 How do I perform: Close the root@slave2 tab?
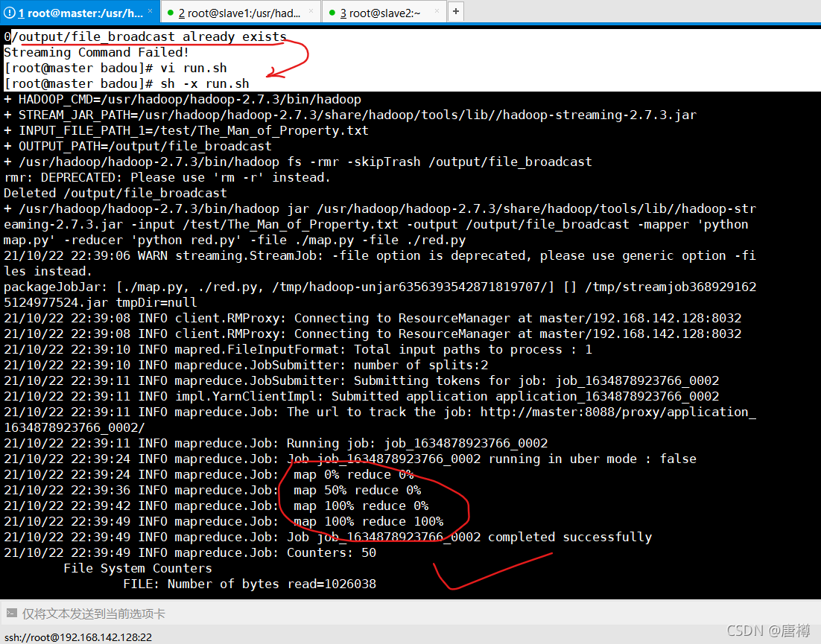[x=437, y=11]
